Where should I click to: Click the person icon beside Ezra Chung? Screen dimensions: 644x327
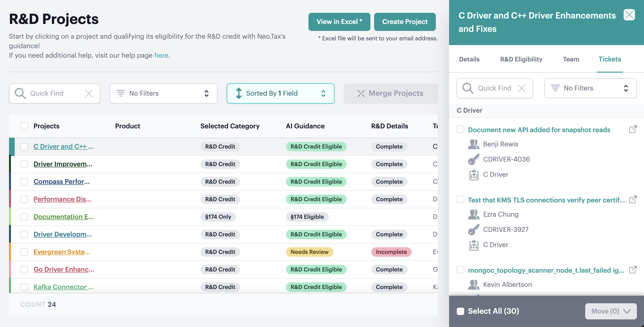pyautogui.click(x=474, y=215)
